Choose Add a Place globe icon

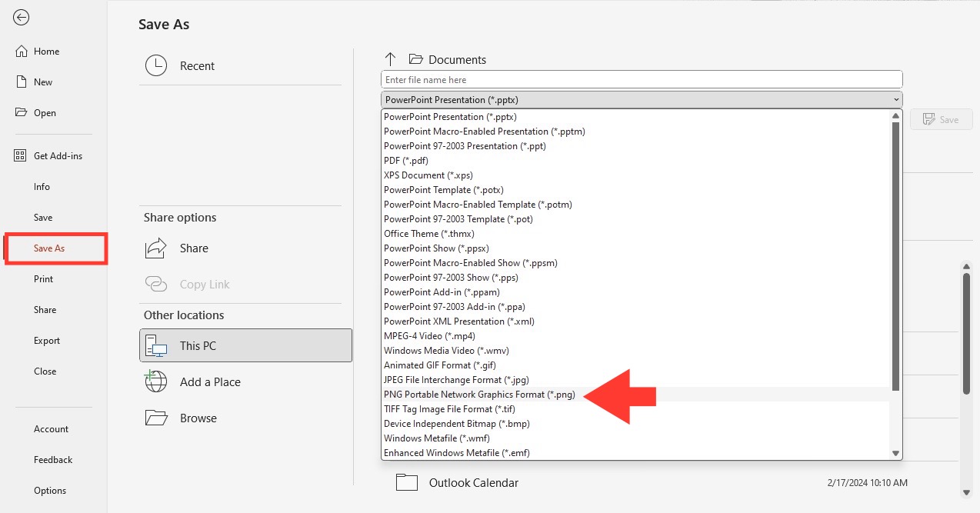(x=156, y=381)
